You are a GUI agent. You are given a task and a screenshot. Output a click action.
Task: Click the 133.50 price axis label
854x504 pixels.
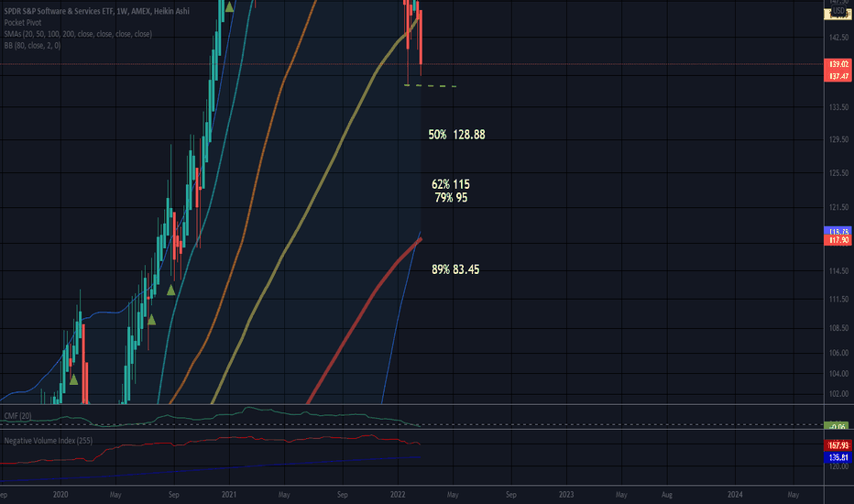[838, 107]
